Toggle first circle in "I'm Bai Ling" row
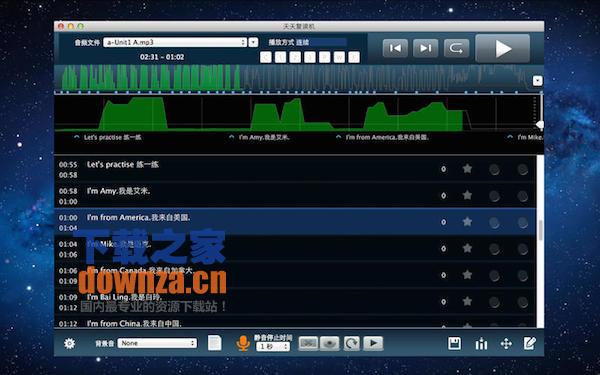The height and width of the screenshot is (375, 600). click(x=494, y=302)
